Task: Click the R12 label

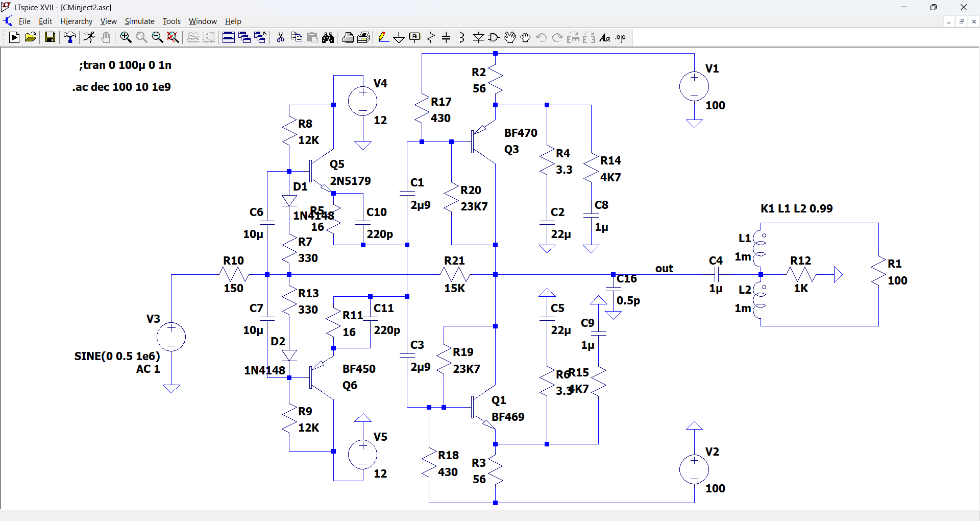Action: [800, 260]
